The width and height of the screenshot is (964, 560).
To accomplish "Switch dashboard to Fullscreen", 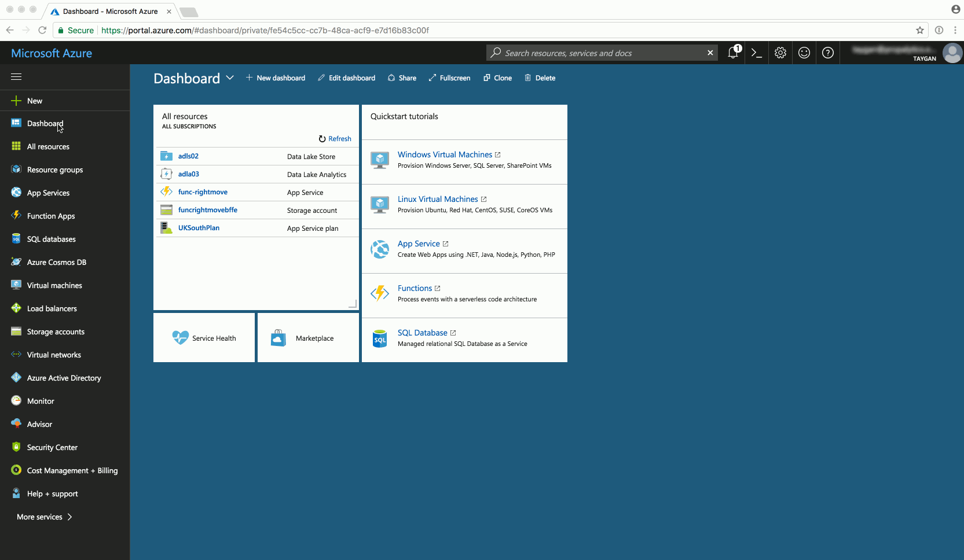I will coord(449,78).
